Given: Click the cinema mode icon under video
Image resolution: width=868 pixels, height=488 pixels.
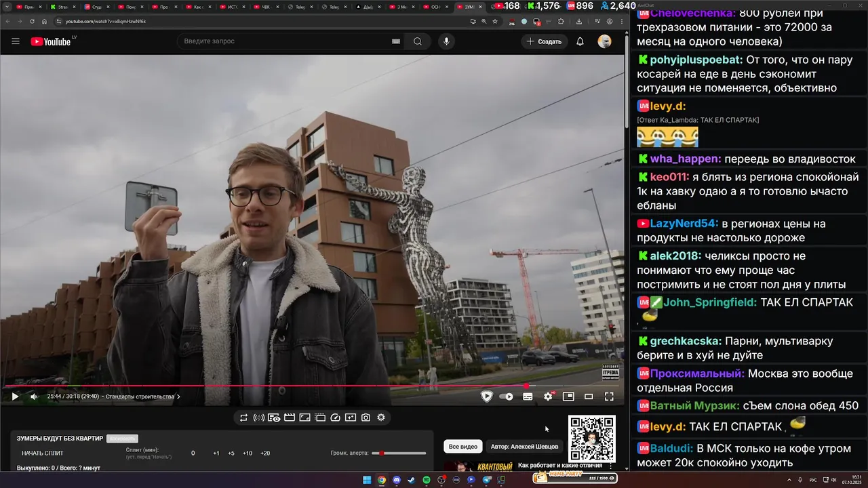Looking at the screenshot, I should (274, 418).
